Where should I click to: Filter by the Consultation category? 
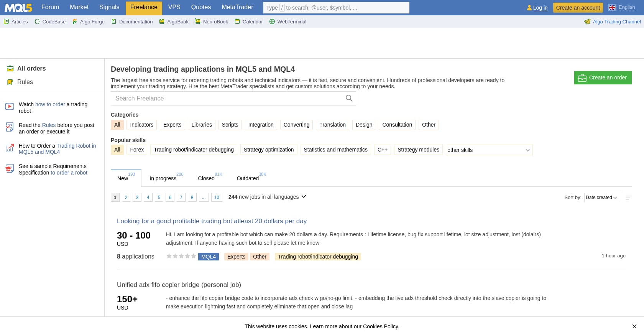tap(397, 125)
